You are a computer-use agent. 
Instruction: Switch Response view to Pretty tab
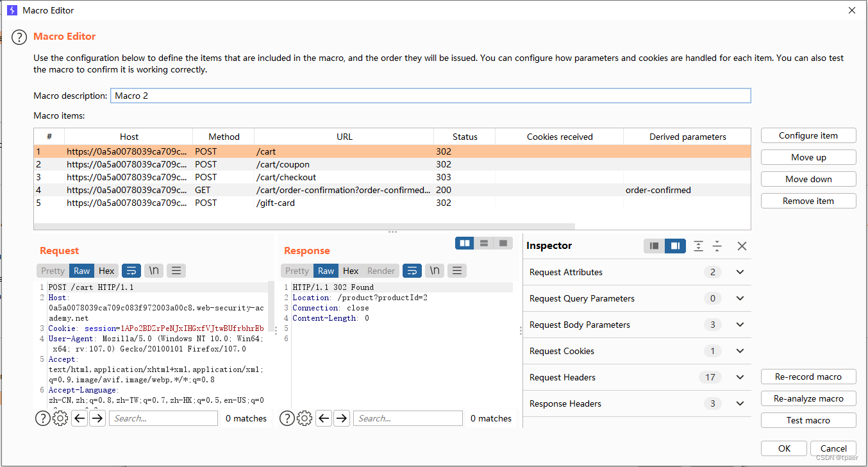[x=297, y=271]
